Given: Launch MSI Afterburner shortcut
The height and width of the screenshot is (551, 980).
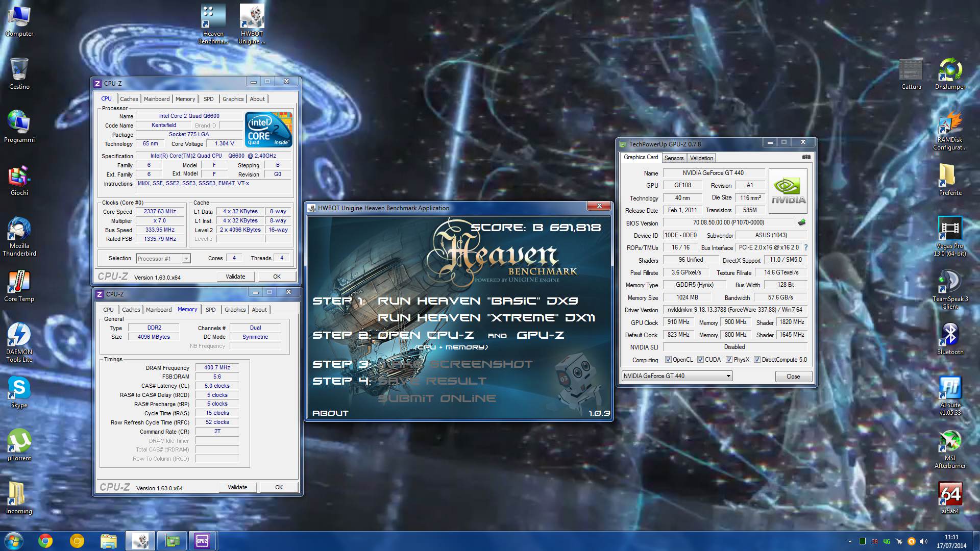Looking at the screenshot, I should pyautogui.click(x=950, y=448).
